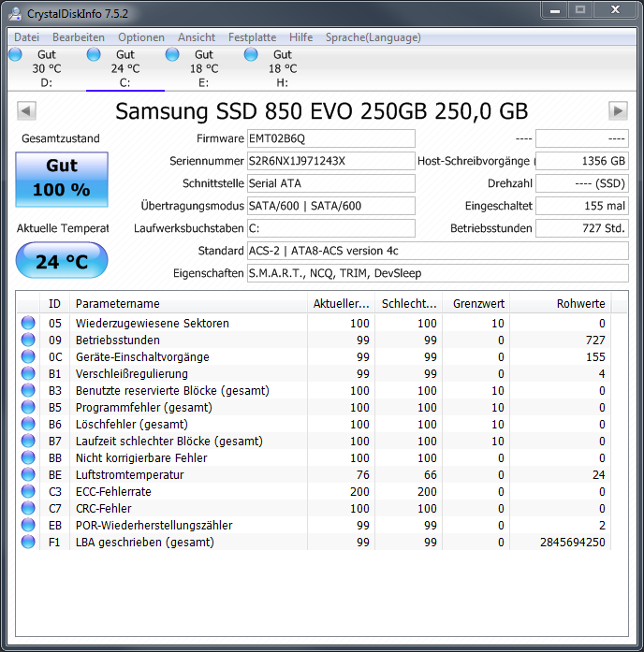This screenshot has width=644, height=652.
Task: Click the Gut 100 % health status button
Action: tap(62, 180)
